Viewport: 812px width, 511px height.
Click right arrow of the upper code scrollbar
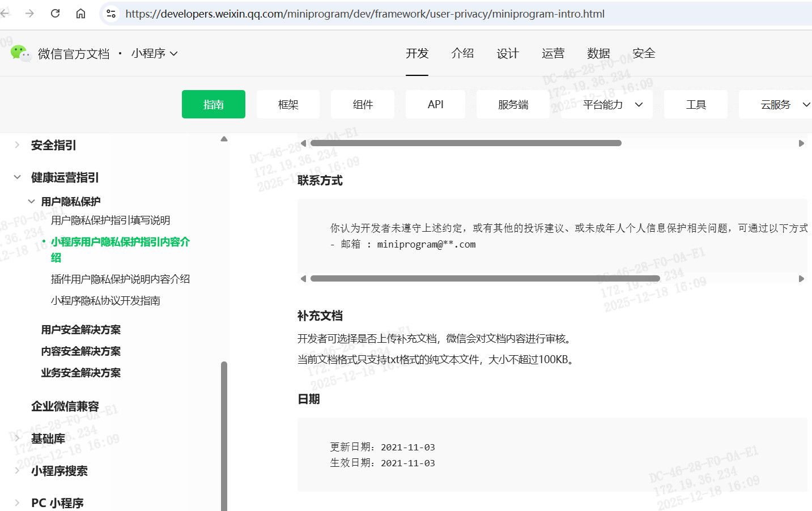[801, 143]
